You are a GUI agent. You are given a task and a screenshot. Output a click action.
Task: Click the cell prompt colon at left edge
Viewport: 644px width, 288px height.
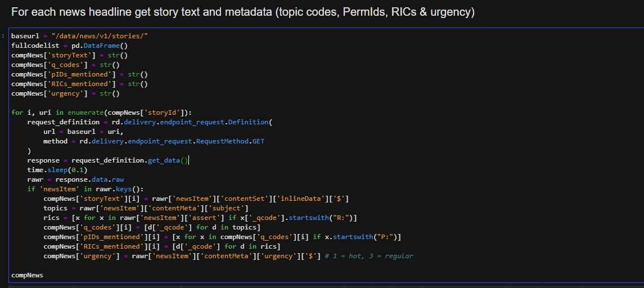(3, 36)
